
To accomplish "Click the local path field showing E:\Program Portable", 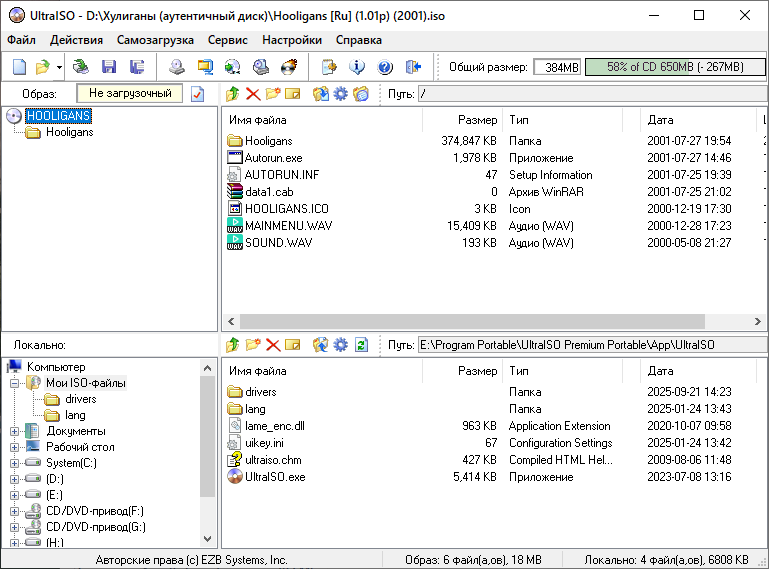I will point(593,345).
